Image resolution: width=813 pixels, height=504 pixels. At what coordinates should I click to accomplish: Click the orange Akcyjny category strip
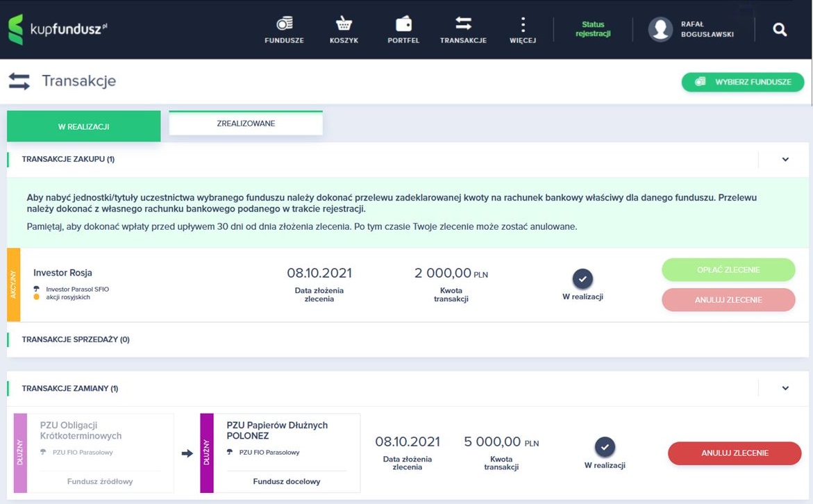point(13,285)
